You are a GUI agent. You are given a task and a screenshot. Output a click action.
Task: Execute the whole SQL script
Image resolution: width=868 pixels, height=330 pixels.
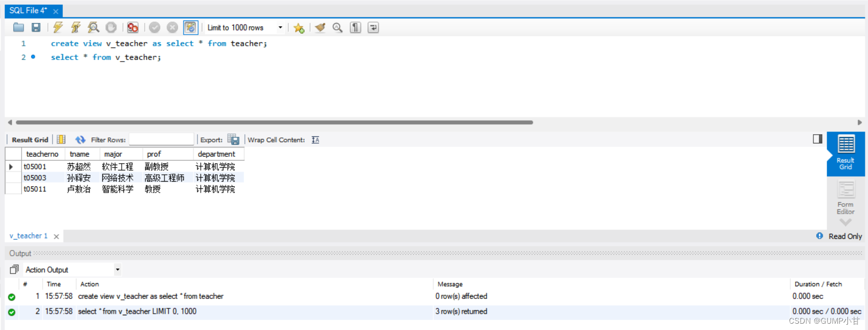click(x=58, y=27)
